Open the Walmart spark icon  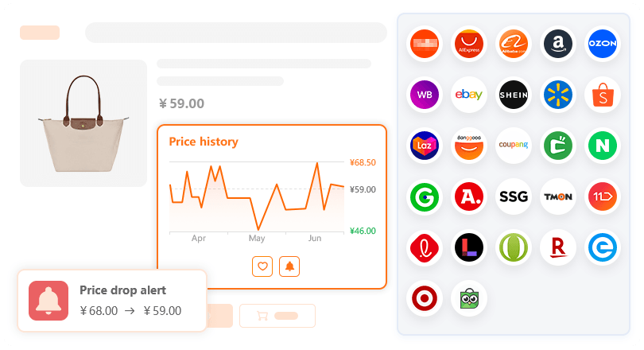pyautogui.click(x=558, y=95)
